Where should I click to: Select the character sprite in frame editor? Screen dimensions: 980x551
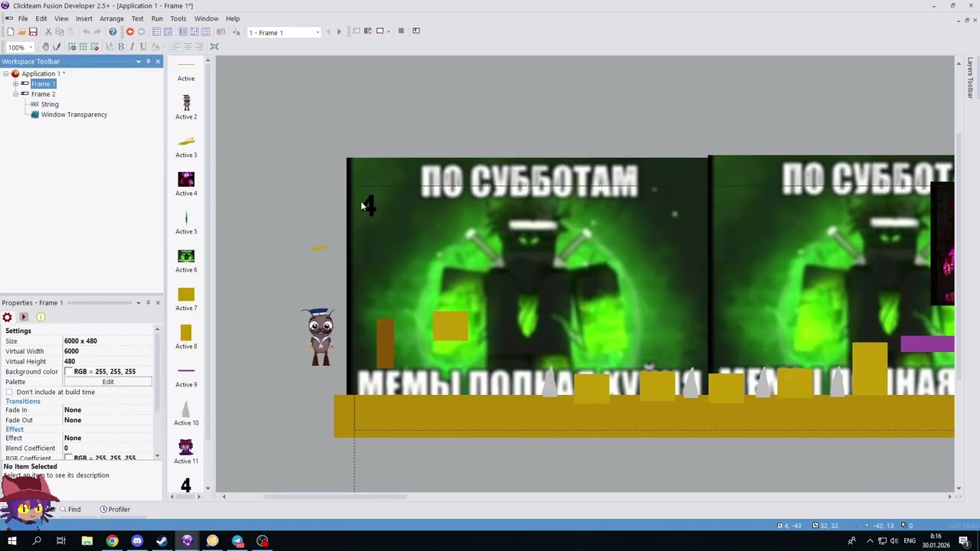click(321, 337)
